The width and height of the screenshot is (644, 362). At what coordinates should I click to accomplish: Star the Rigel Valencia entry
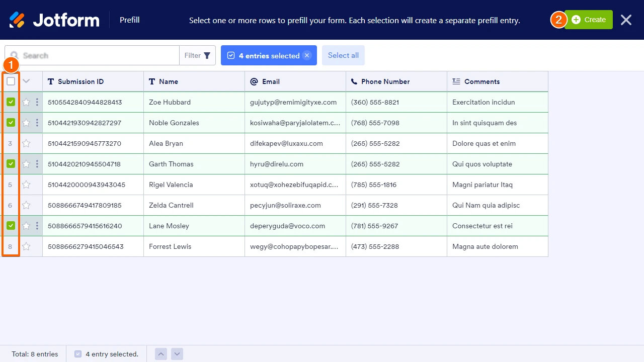26,185
